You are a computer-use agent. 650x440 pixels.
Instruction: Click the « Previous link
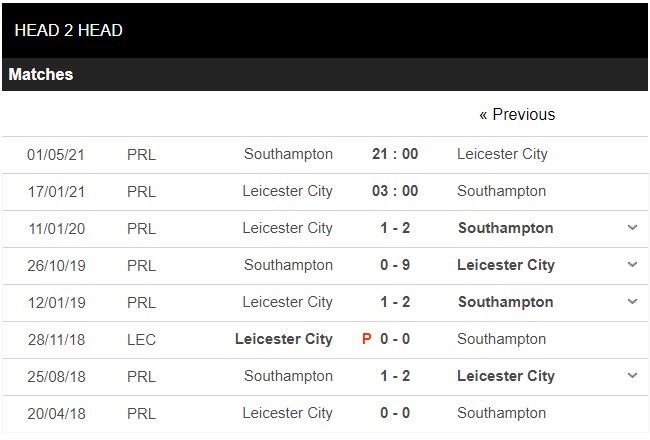pos(517,114)
